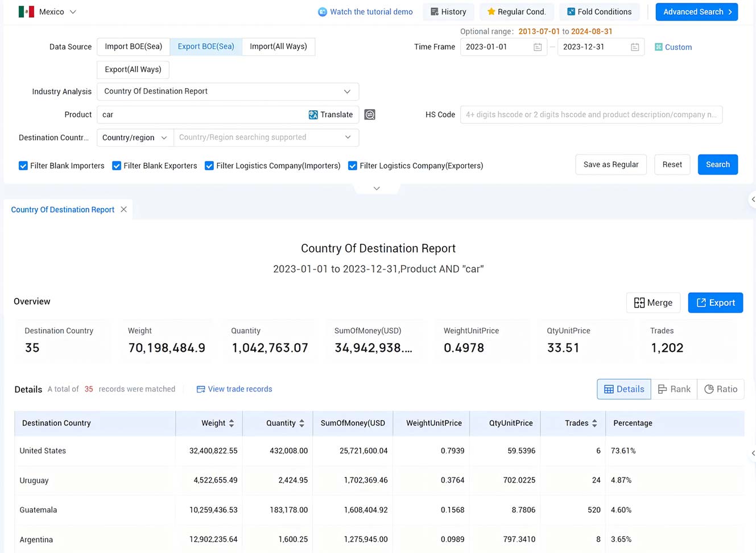Click the Merge button
756x553 pixels.
click(x=653, y=303)
